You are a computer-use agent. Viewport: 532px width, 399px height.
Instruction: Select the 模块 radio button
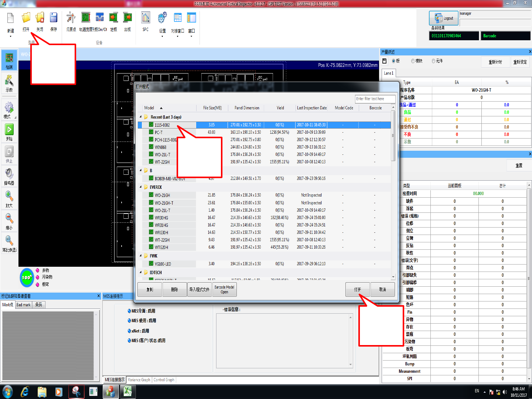pos(413,61)
